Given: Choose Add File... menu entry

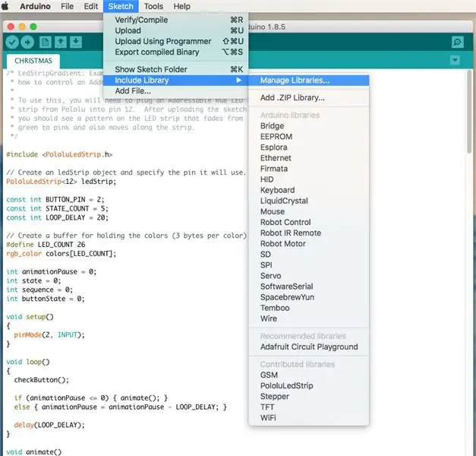Looking at the screenshot, I should (176, 91).
